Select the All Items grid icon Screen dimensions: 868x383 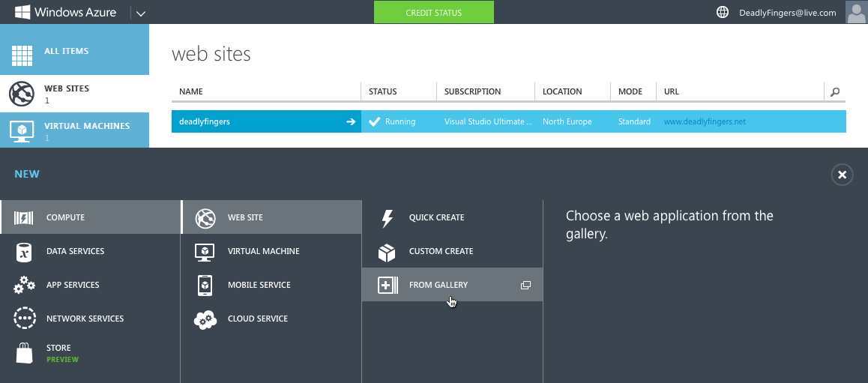click(22, 55)
